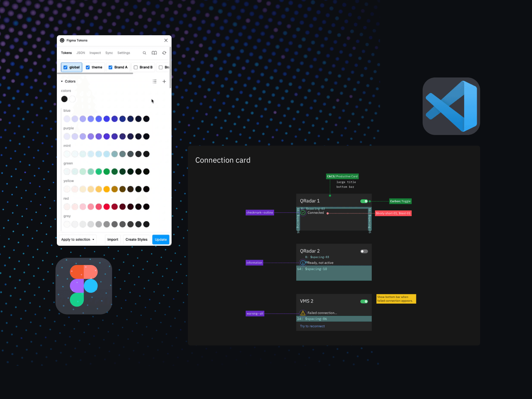Screen dimensions: 532x399
Task: Open the Inspect tab
Action: click(95, 53)
